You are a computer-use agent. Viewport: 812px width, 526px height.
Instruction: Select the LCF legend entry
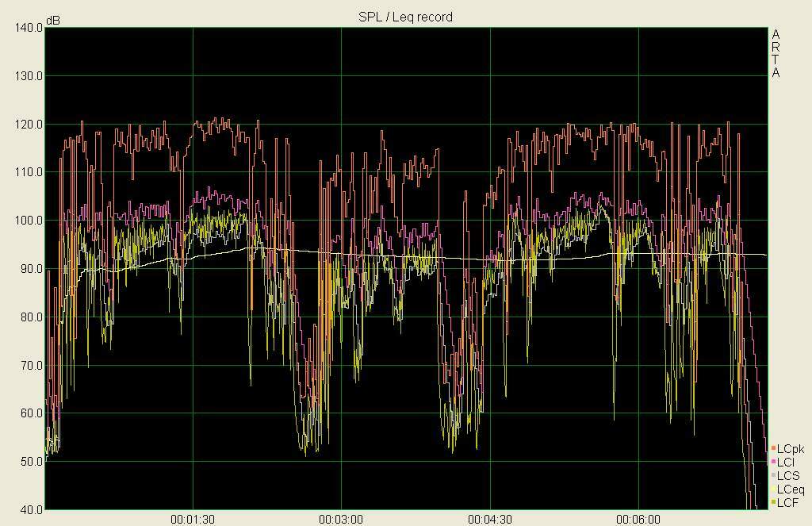(x=785, y=503)
